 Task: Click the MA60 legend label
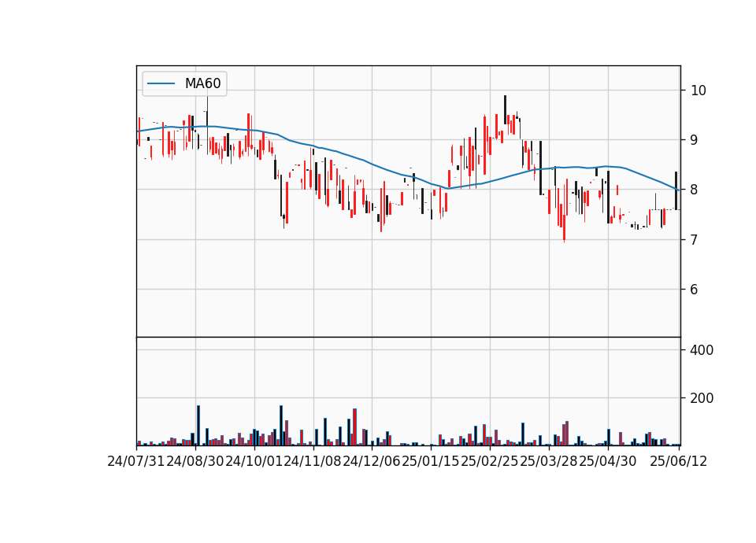[x=202, y=83]
